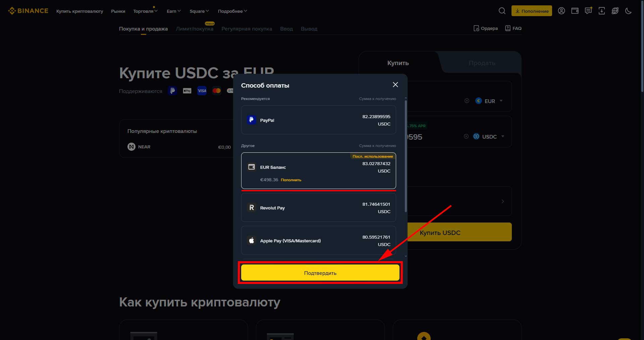Open the USDC currency dropdown
644x340 pixels.
(x=489, y=137)
